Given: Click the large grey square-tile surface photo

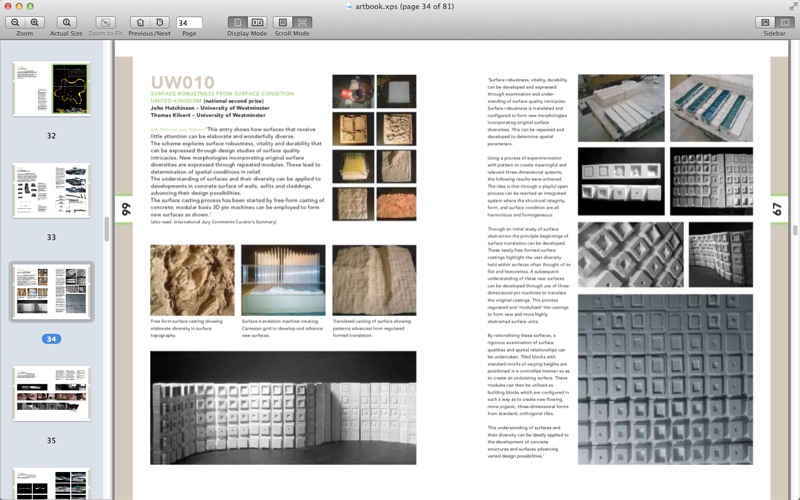Looking at the screenshot, I should [x=665, y=379].
